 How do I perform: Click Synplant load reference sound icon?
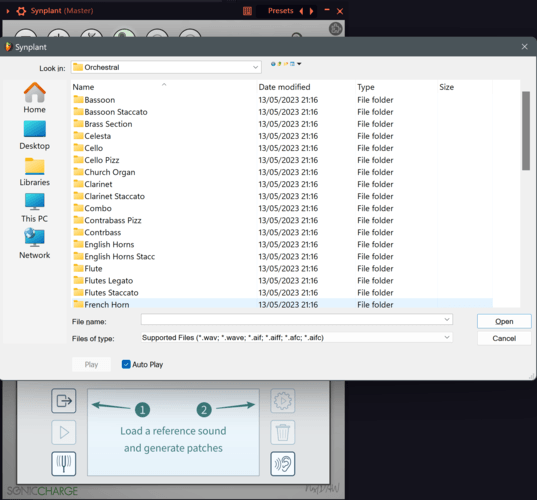(x=64, y=400)
